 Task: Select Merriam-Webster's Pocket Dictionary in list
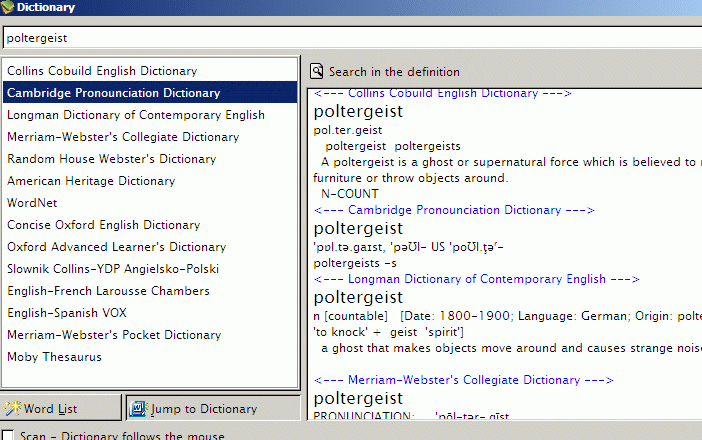pos(150,335)
